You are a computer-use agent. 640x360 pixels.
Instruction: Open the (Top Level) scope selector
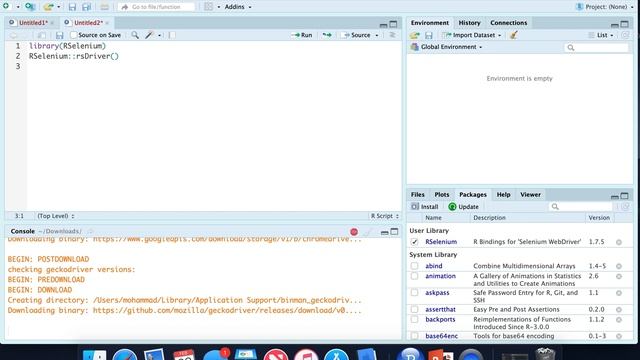pyautogui.click(x=56, y=216)
